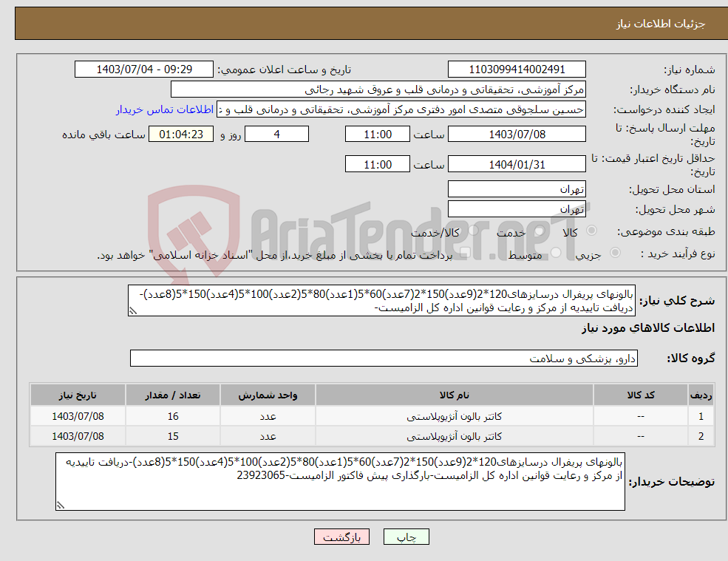The width and height of the screenshot is (728, 561).
Task: Click the تعداد / مقدار column header
Action: tap(173, 395)
